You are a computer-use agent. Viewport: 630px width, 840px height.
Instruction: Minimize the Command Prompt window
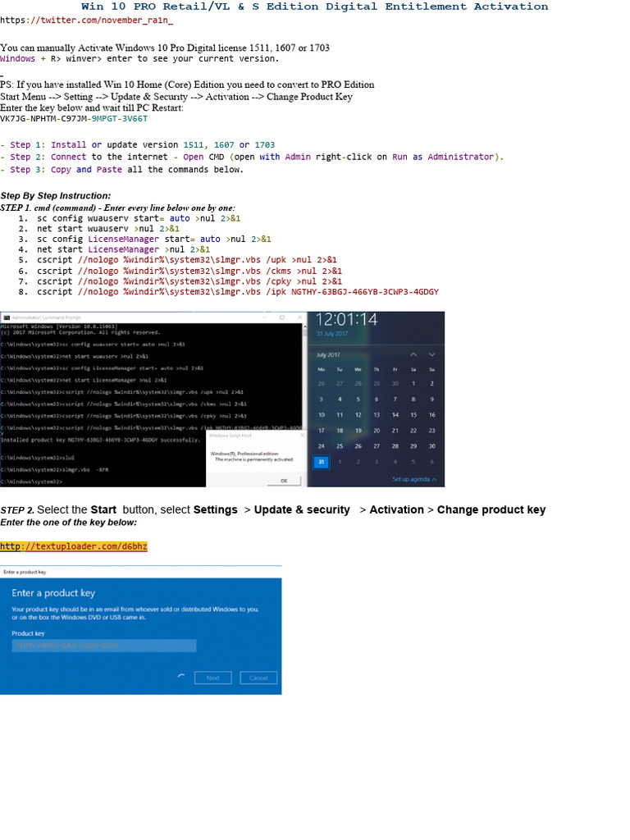(x=265, y=317)
